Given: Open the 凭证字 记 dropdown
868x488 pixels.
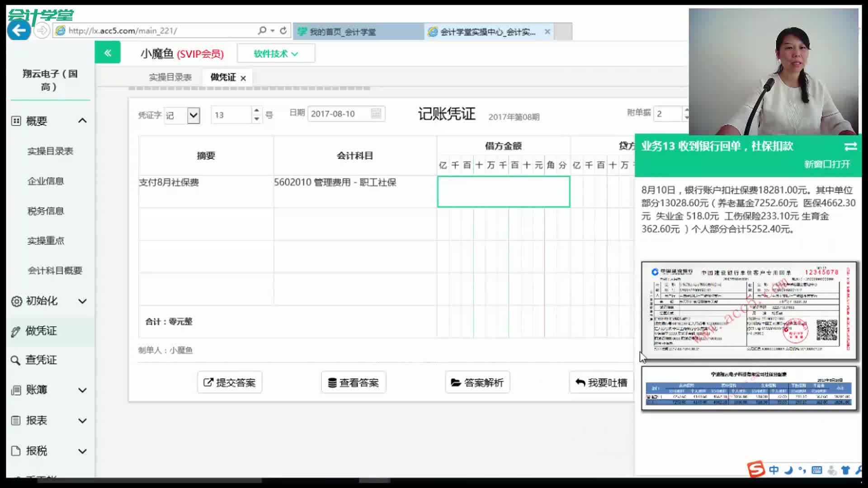Looking at the screenshot, I should 193,115.
